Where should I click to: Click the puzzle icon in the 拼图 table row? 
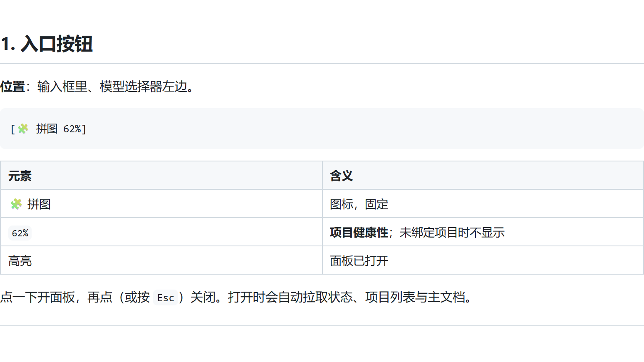click(16, 204)
